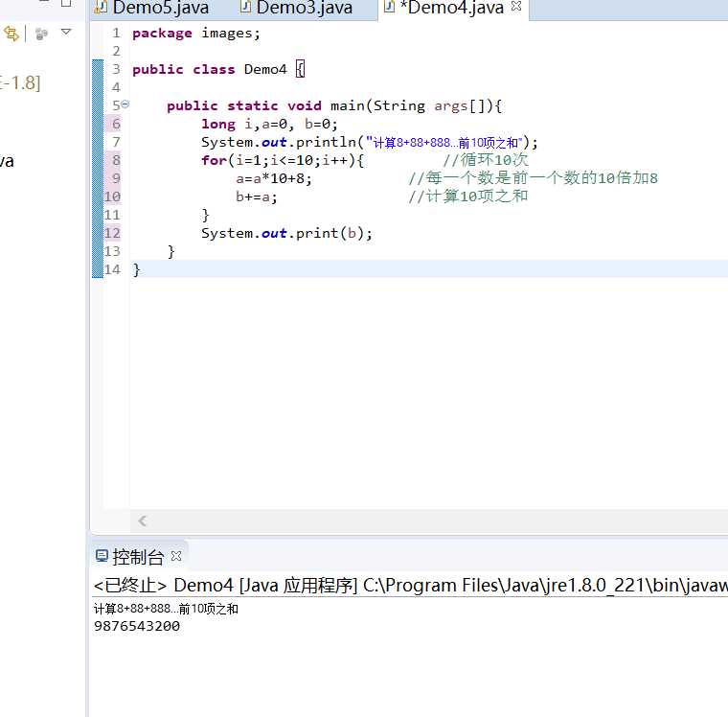Click the 'b+=a;' statement
The image size is (728, 717).
pyautogui.click(x=257, y=197)
